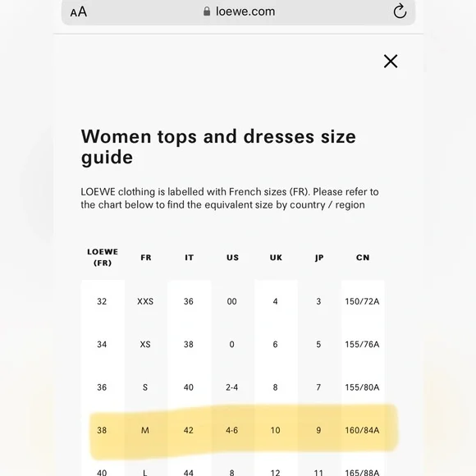Click the M size in highlighted row
Screen dimensions: 476x476
coord(145,430)
